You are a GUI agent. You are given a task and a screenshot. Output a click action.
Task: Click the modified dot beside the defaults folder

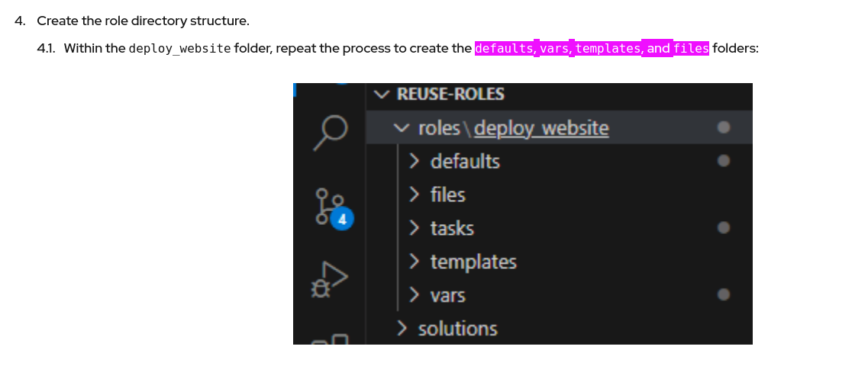pos(724,161)
